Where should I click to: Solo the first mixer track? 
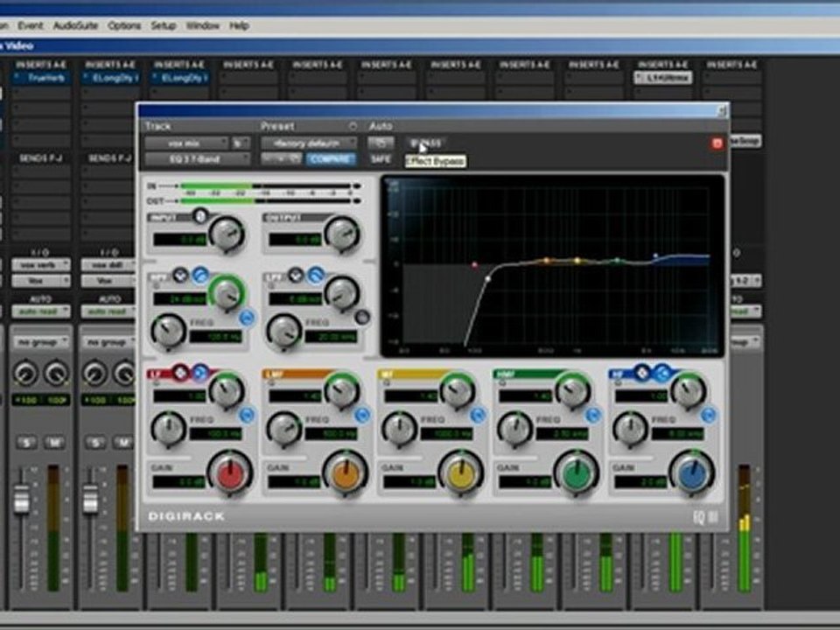(x=27, y=443)
